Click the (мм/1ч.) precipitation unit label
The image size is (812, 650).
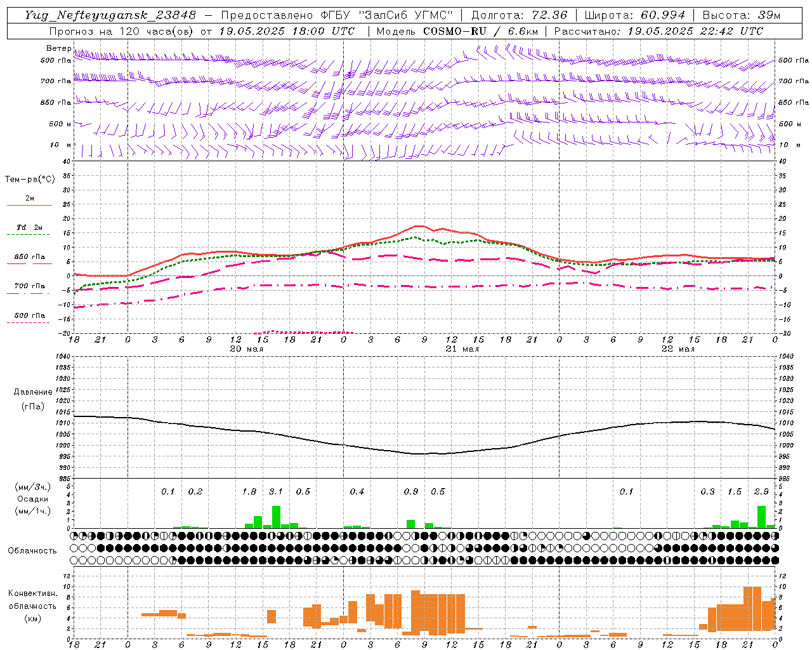point(33,511)
